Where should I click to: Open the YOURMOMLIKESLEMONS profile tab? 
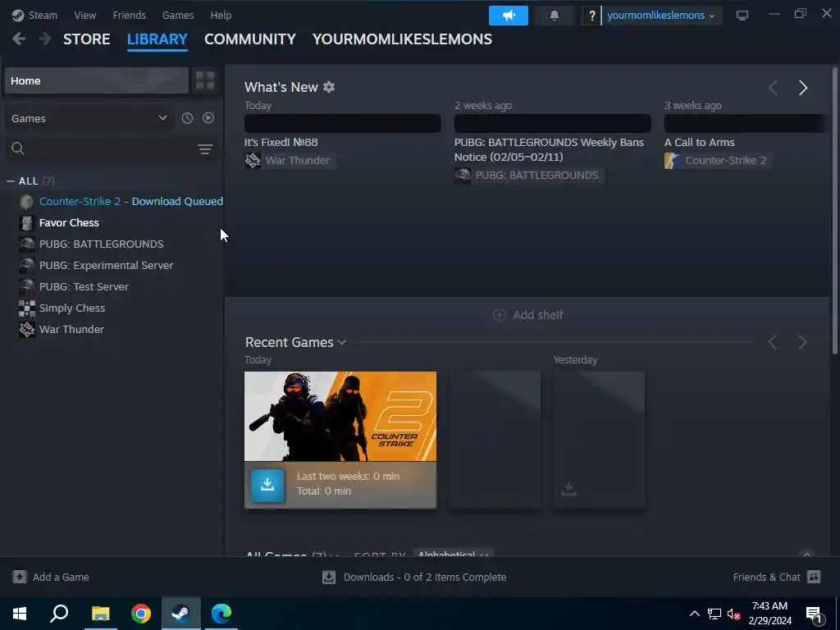402,39
